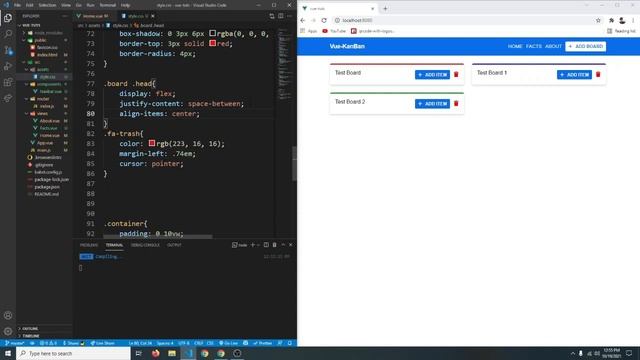Bookmark this page with the star icon

click(x=598, y=20)
